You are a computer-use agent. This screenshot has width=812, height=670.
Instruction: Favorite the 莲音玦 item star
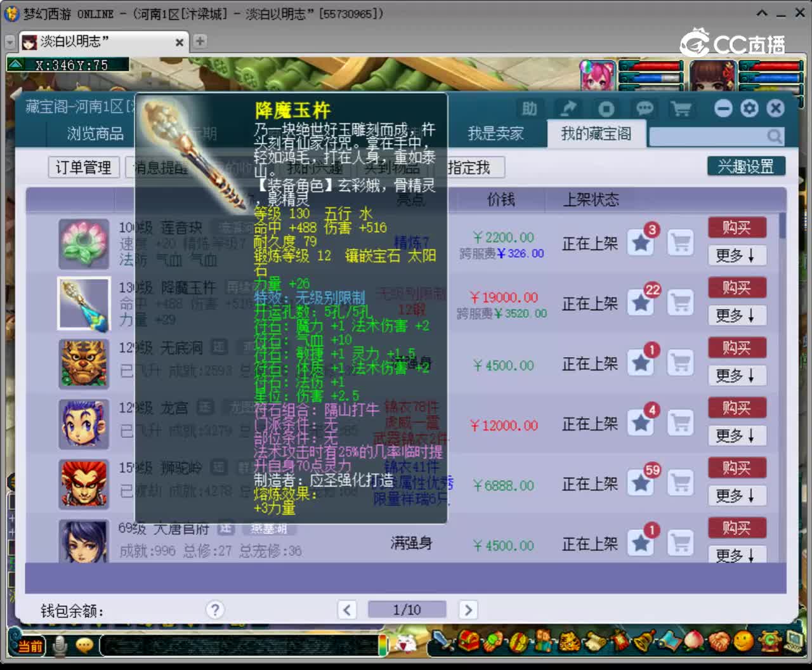641,242
